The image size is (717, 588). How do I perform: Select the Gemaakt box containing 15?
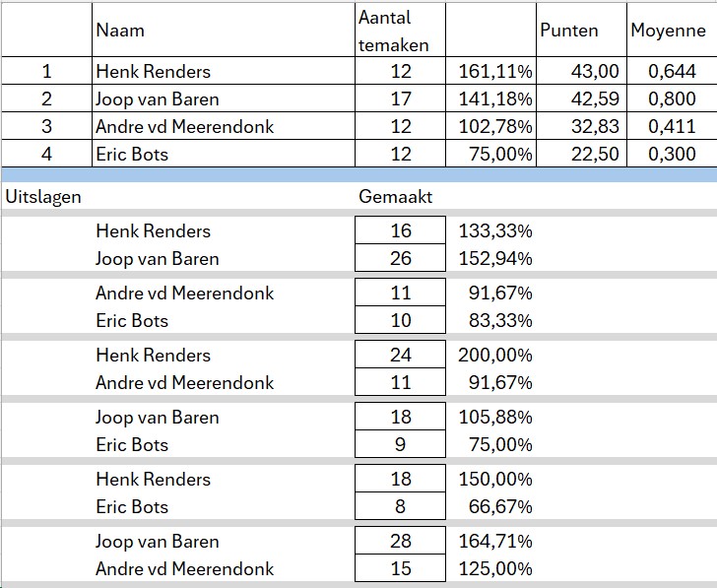(401, 569)
